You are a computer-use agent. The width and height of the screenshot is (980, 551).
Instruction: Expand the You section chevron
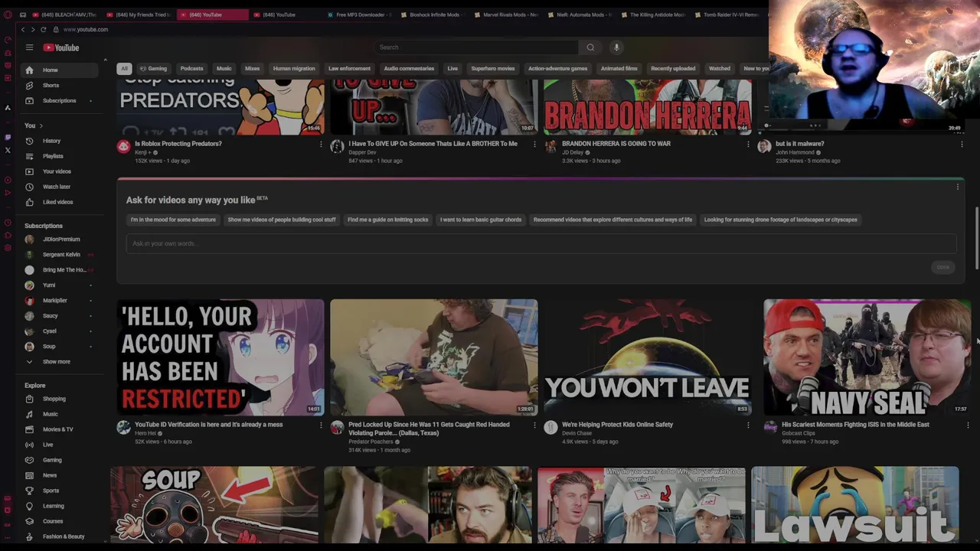pyautogui.click(x=41, y=126)
